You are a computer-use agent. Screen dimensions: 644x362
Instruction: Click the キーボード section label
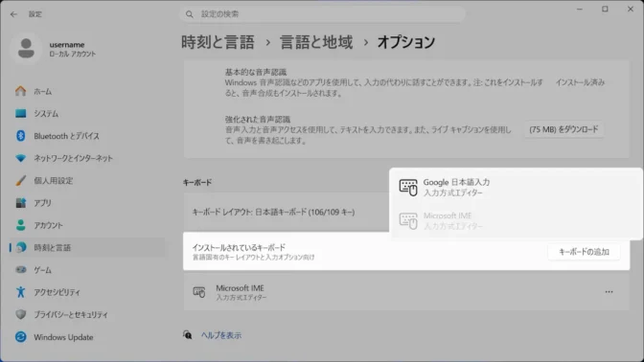[x=197, y=183]
